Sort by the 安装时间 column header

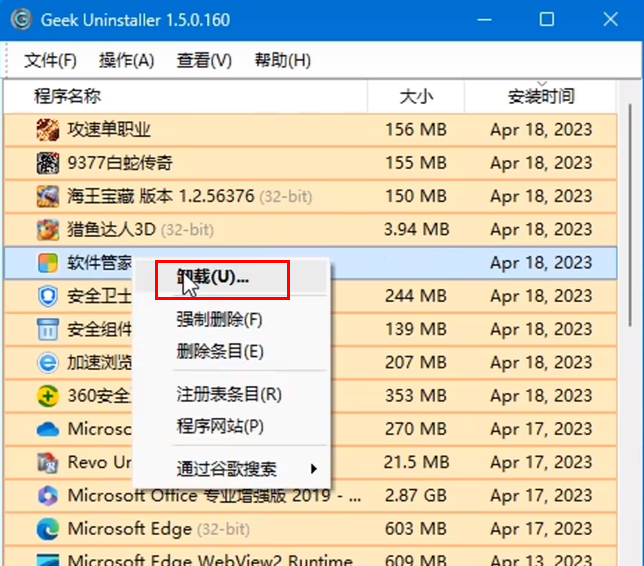[541, 97]
